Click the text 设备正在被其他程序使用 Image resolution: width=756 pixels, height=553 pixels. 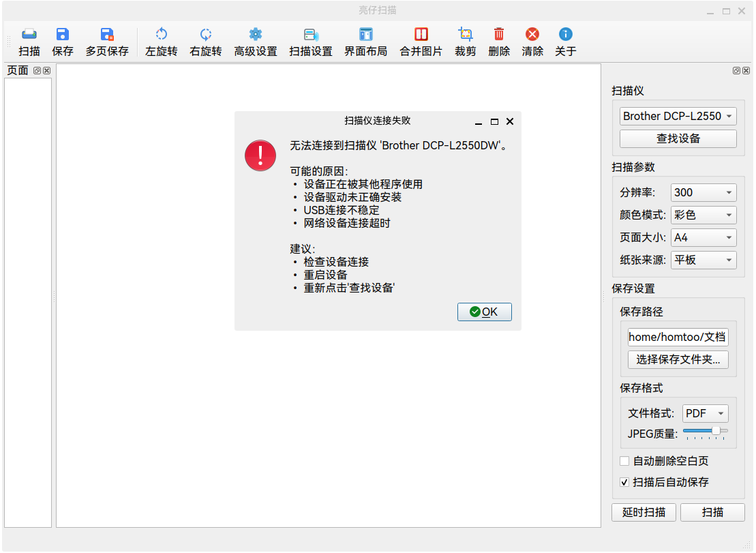pos(363,184)
